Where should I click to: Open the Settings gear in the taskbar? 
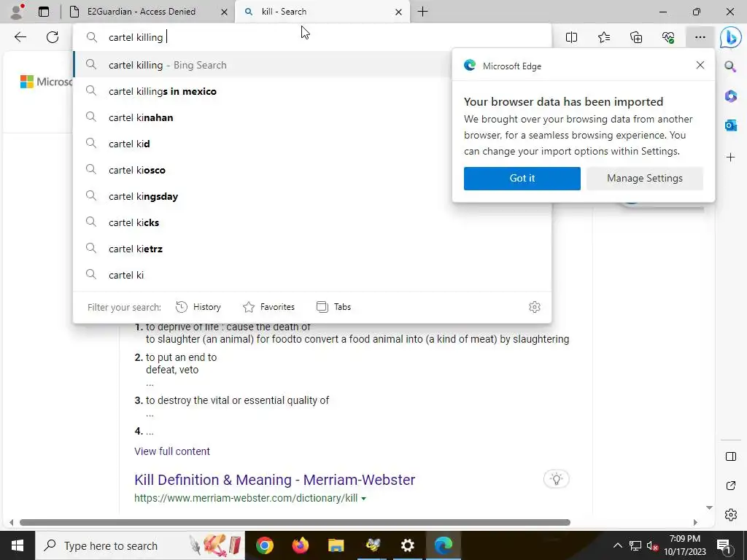pyautogui.click(x=407, y=545)
